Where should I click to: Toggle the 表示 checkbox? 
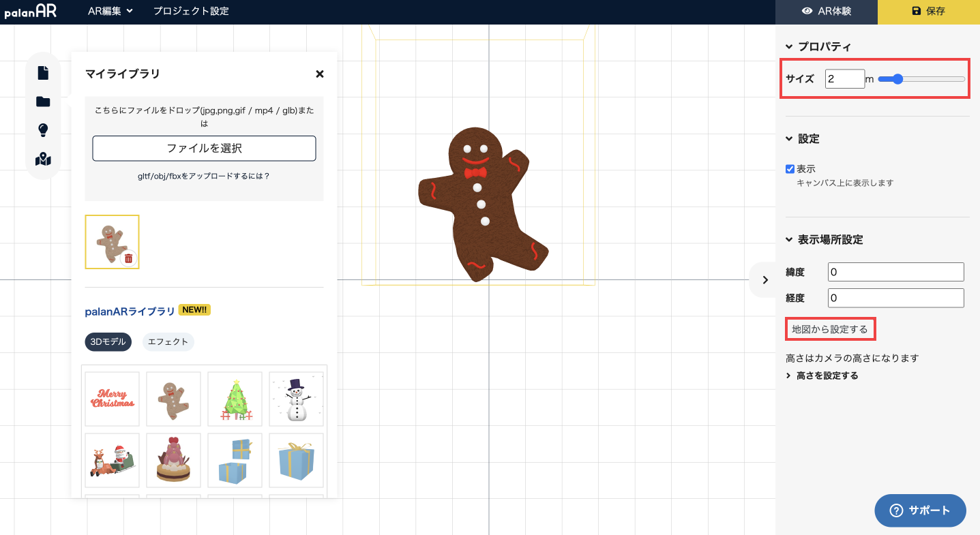790,169
